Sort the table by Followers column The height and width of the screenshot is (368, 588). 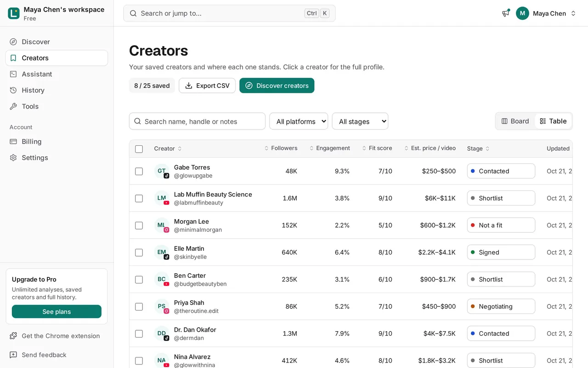pos(281,148)
